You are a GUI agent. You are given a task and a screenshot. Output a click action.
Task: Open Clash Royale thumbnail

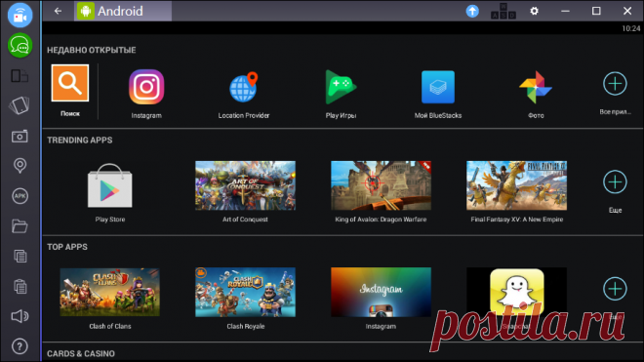point(245,292)
